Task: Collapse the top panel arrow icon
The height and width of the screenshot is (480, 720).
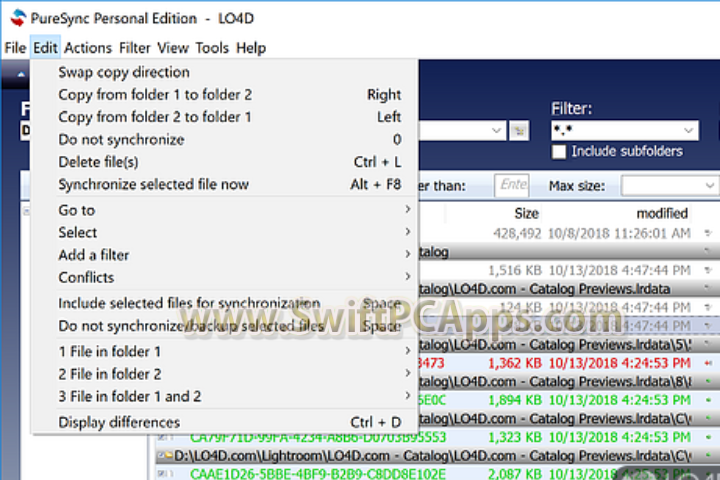Action: click(x=21, y=74)
